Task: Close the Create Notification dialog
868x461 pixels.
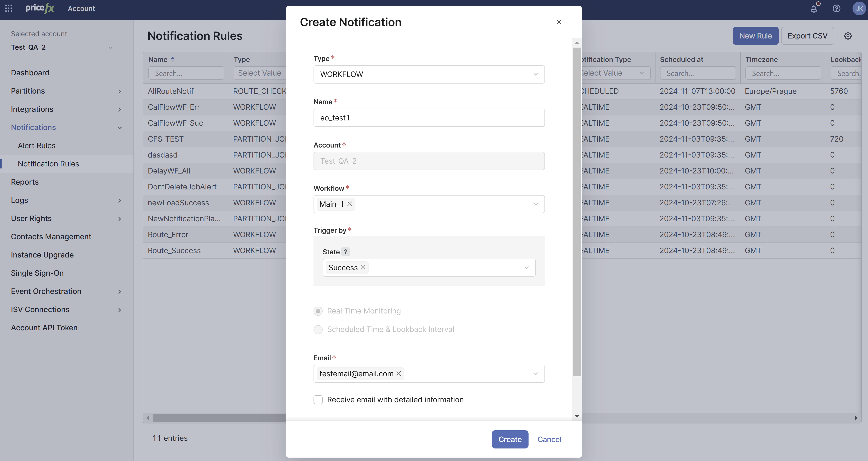Action: point(559,22)
